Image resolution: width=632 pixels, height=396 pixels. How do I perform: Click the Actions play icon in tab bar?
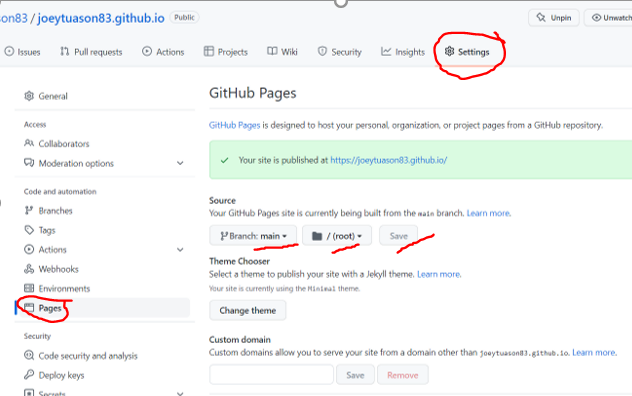point(147,52)
